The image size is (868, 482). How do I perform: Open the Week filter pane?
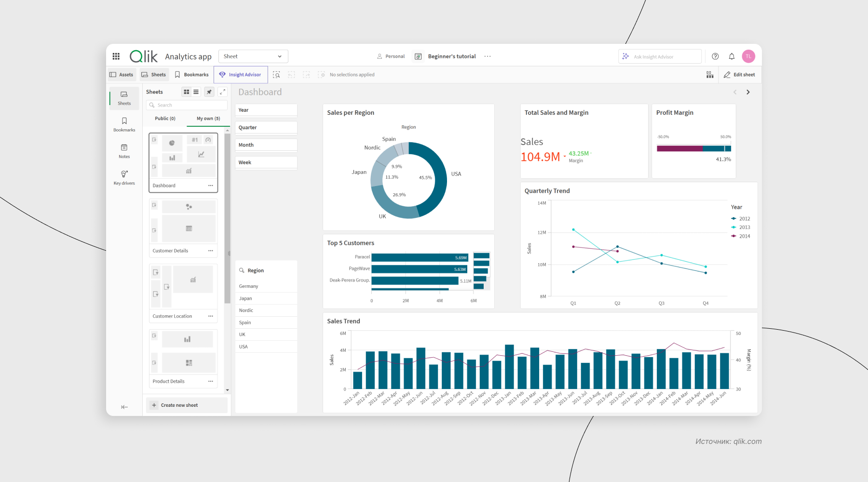coord(266,162)
